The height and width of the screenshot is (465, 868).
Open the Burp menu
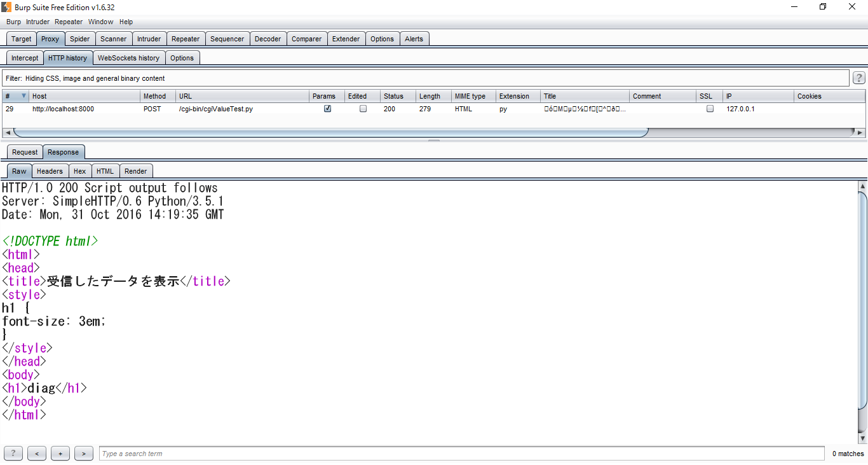click(x=13, y=22)
